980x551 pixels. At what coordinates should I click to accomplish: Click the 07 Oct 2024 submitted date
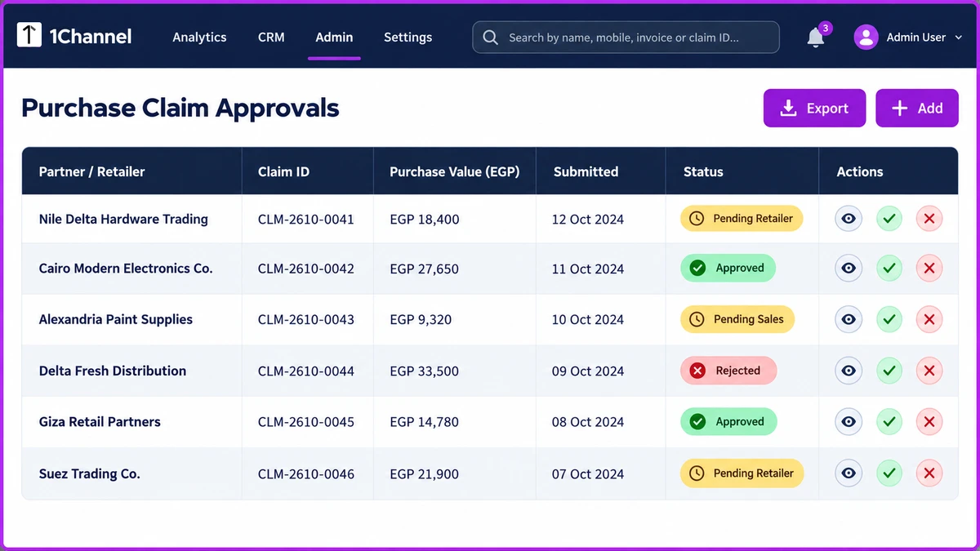588,473
